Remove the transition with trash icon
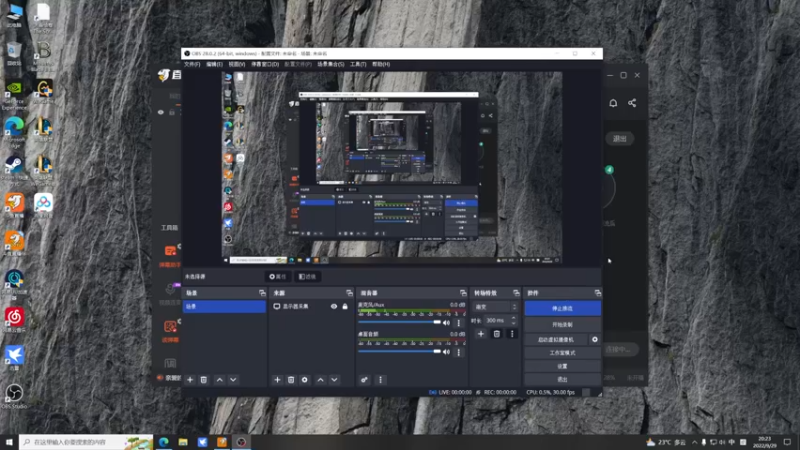The width and height of the screenshot is (800, 450). point(496,334)
